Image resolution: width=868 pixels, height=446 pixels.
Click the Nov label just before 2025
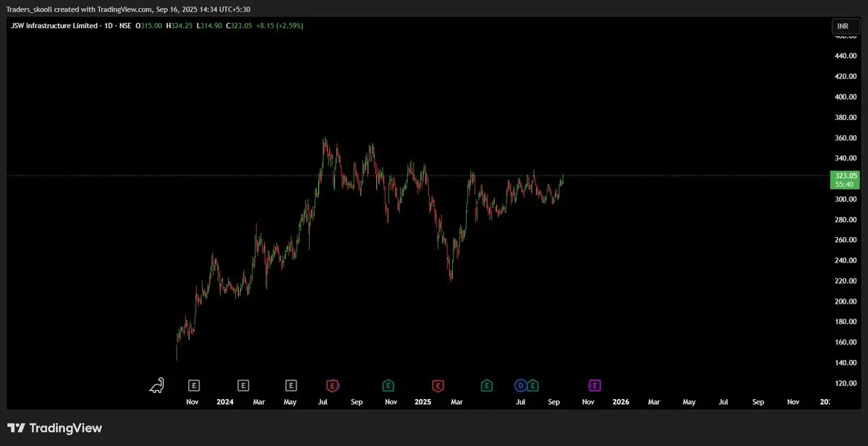(x=390, y=401)
